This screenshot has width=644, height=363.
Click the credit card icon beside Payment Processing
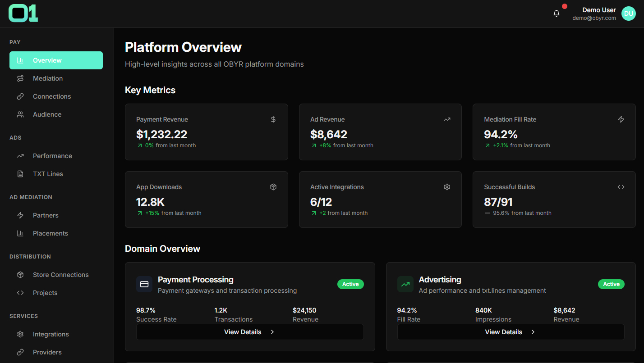pos(144,285)
